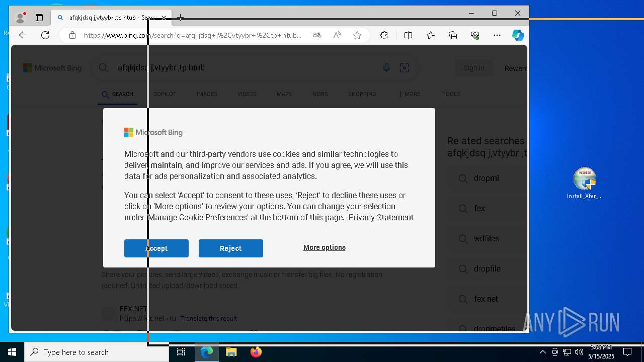Select related search fex net
The width and height of the screenshot is (644, 362).
click(486, 299)
